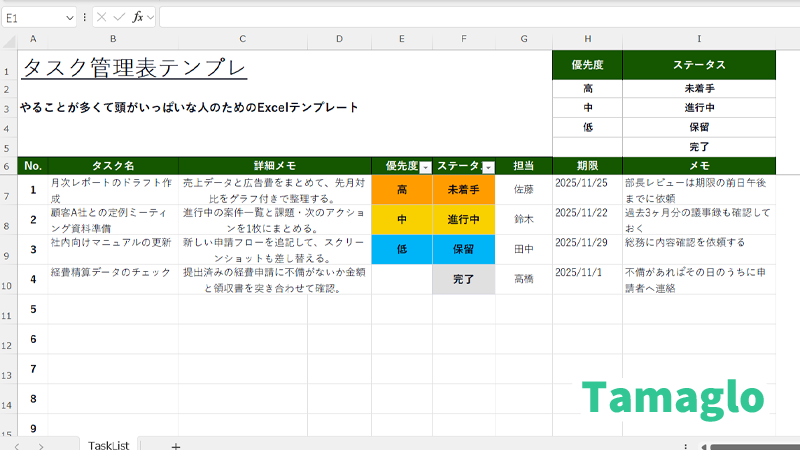Screen dimensions: 800x450
Task: Add a new sheet with plus icon
Action: [176, 444]
